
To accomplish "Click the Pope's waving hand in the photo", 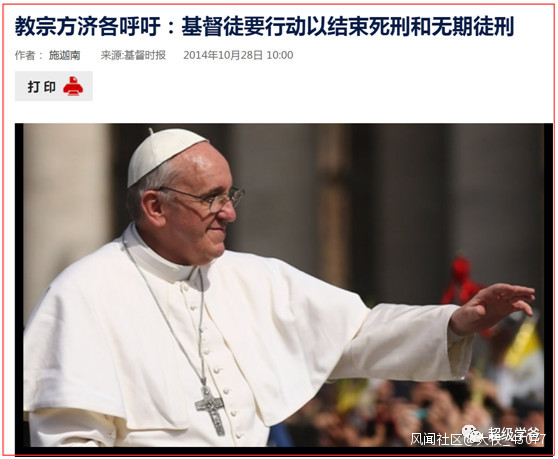I will coord(492,308).
